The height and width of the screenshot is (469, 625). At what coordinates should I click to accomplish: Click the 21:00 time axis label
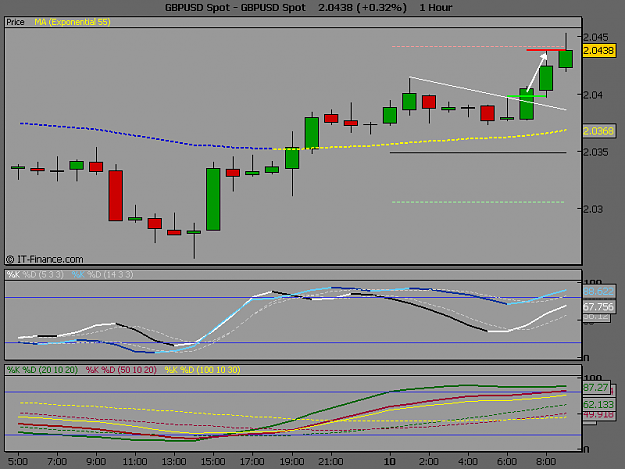pos(331,462)
